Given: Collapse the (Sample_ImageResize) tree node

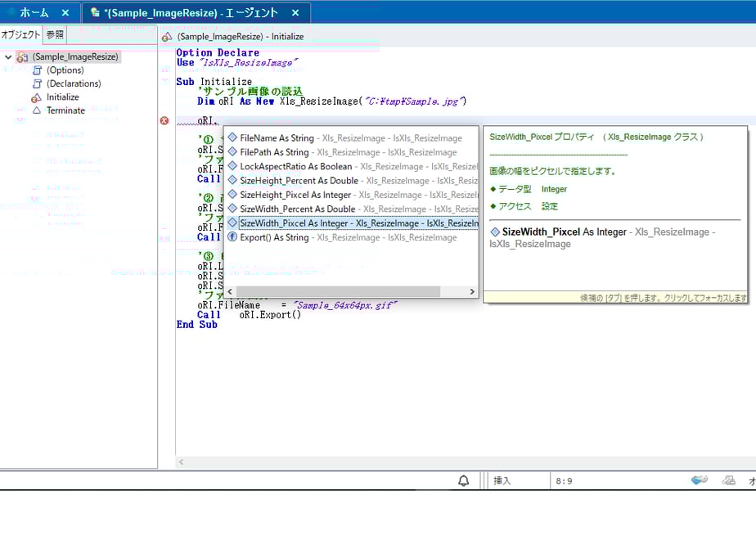Looking at the screenshot, I should point(8,57).
